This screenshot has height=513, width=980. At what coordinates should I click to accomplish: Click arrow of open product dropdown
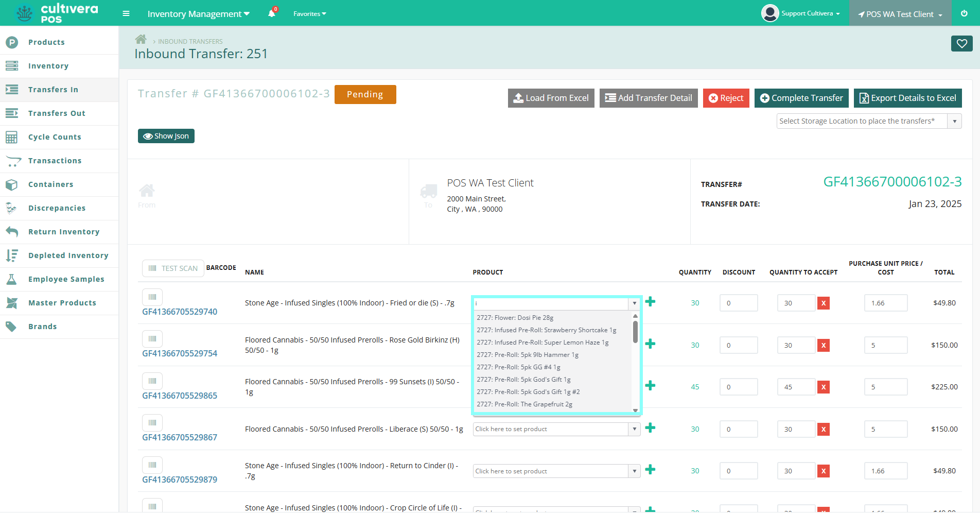point(634,303)
